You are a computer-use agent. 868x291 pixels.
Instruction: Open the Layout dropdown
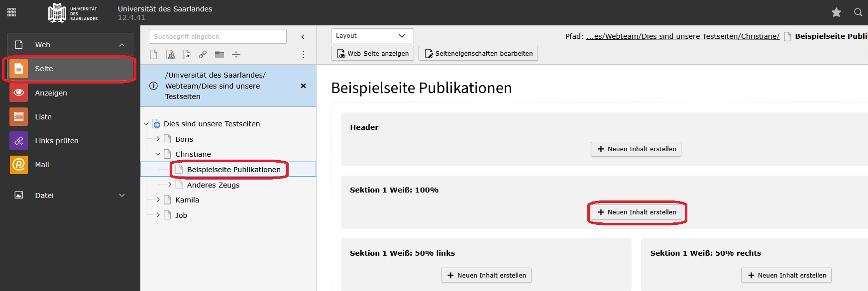pos(372,36)
